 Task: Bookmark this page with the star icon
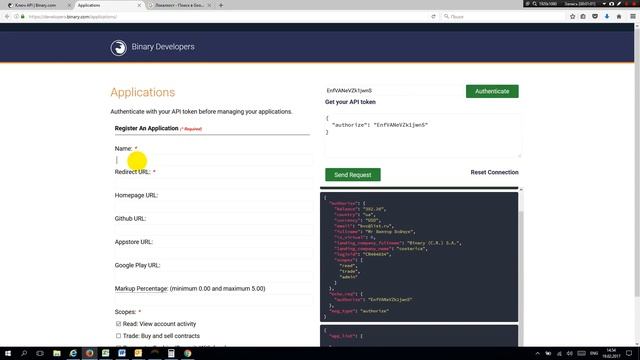coord(572,17)
